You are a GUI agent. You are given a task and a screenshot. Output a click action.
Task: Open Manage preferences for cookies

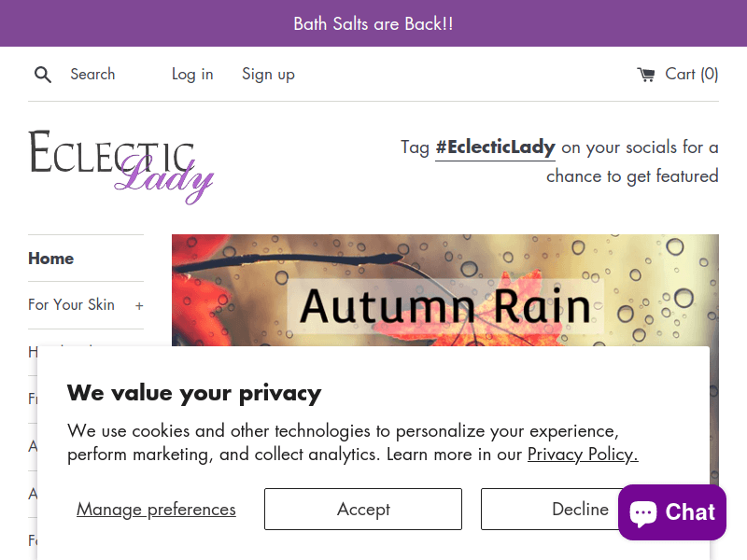(x=156, y=510)
